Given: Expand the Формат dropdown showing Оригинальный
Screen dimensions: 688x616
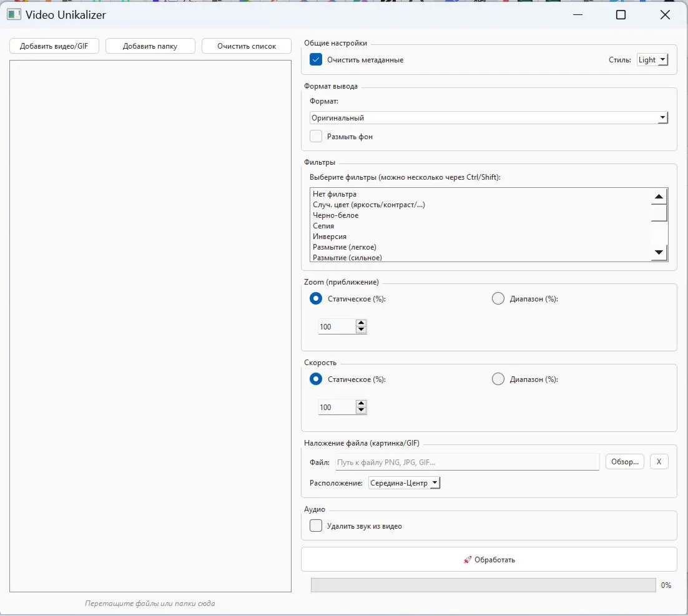Looking at the screenshot, I should pyautogui.click(x=489, y=117).
